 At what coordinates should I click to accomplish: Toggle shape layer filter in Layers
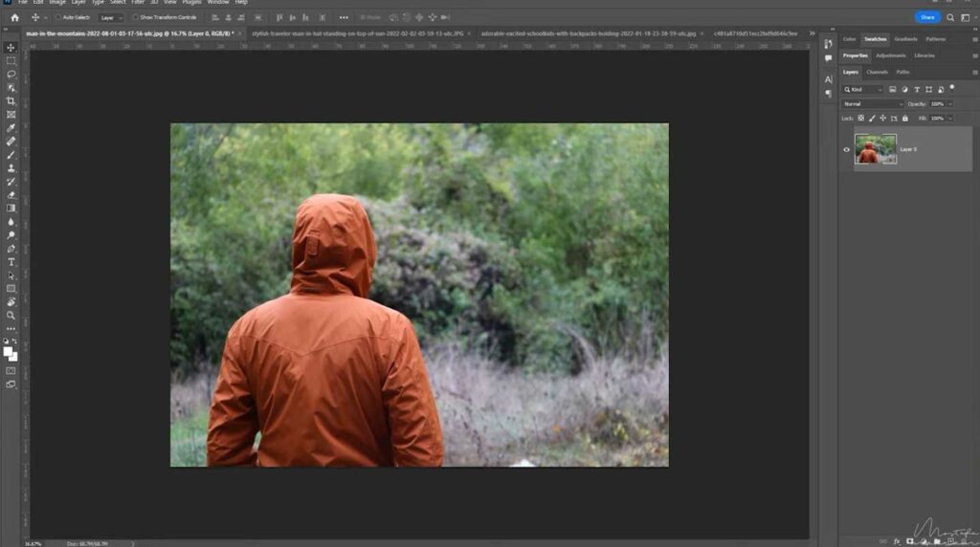[x=928, y=89]
